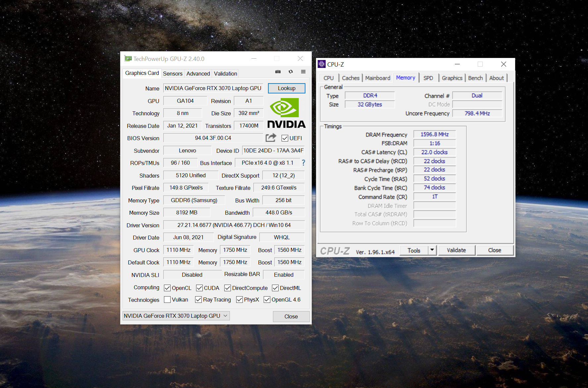The width and height of the screenshot is (588, 388).
Task: Click the Memory Size 8192 MB field
Action: coord(187,212)
